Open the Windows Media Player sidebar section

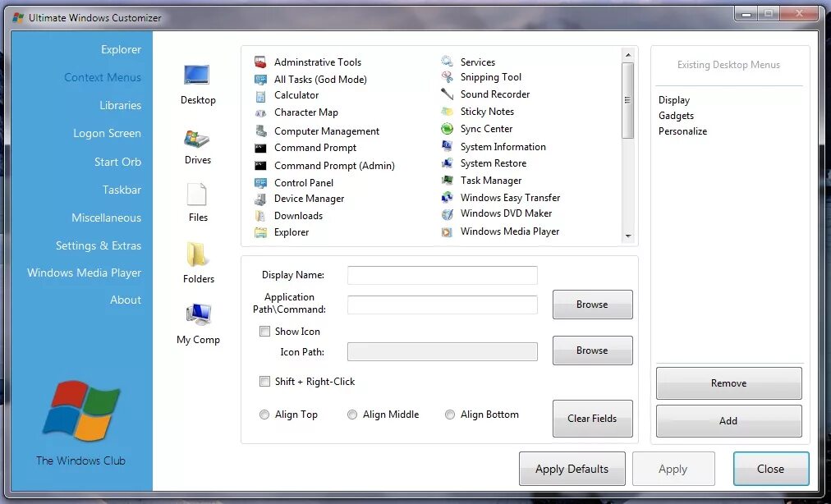coord(85,273)
